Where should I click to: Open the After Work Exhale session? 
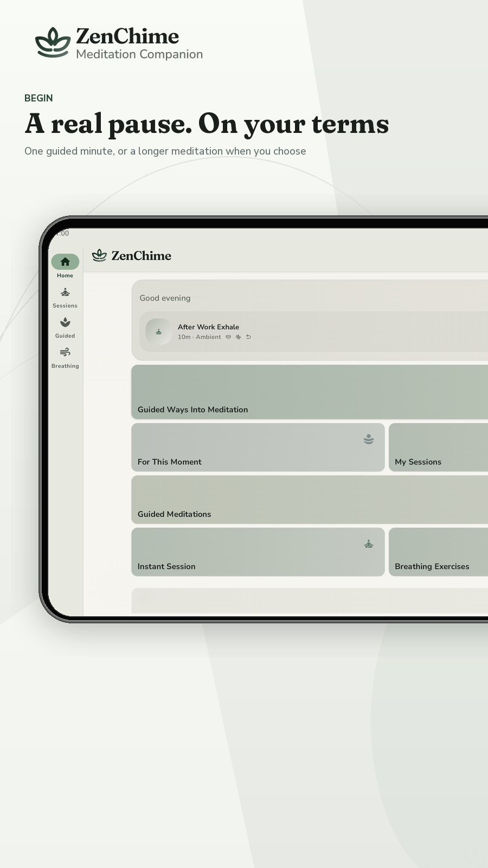tap(314, 331)
